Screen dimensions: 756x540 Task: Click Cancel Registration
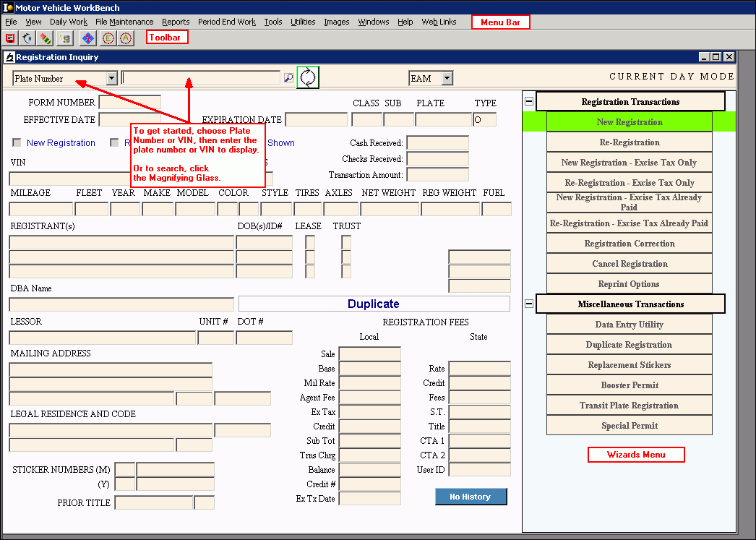(x=630, y=264)
